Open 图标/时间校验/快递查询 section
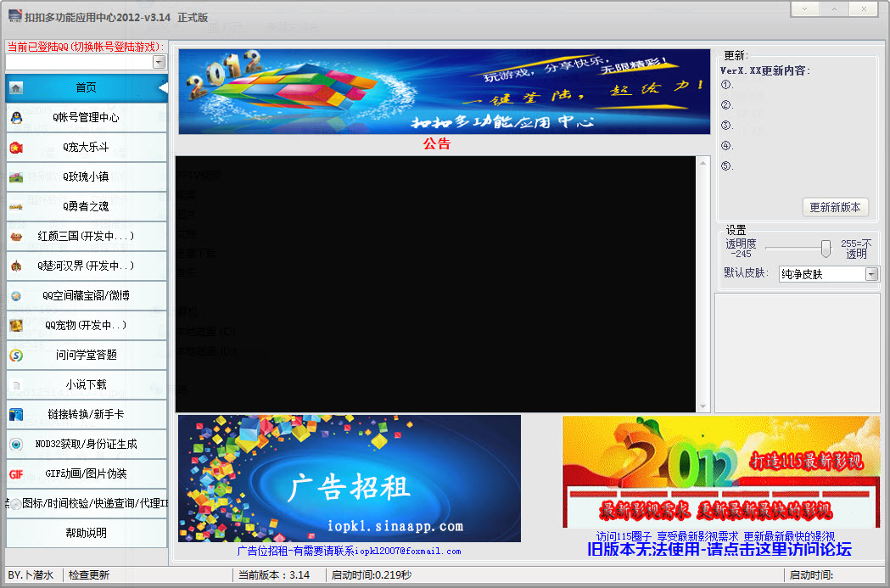 87,503
